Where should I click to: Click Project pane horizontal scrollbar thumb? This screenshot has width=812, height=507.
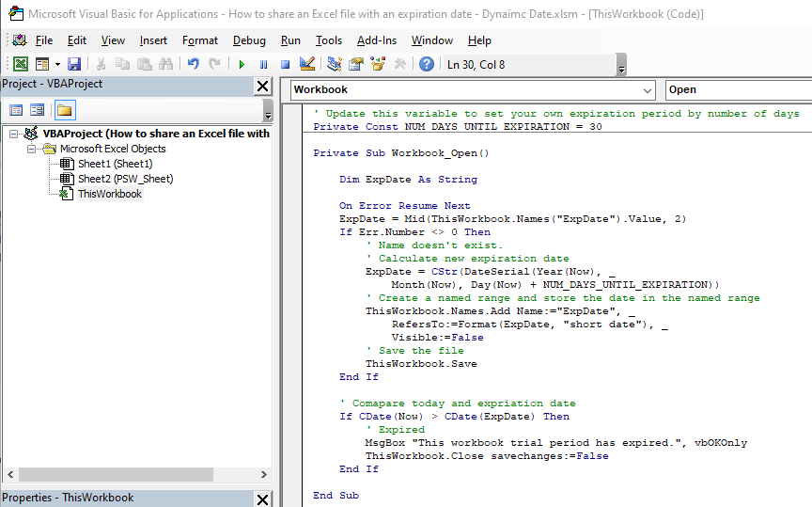click(x=116, y=474)
